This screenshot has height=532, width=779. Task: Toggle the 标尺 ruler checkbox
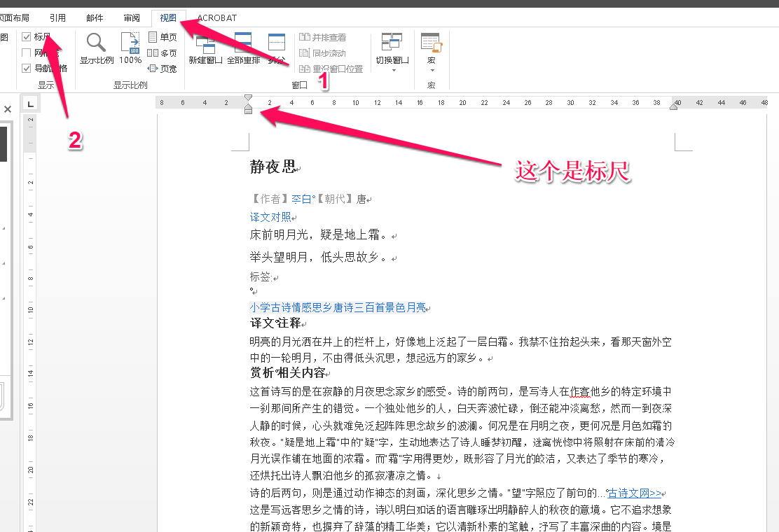(x=27, y=36)
